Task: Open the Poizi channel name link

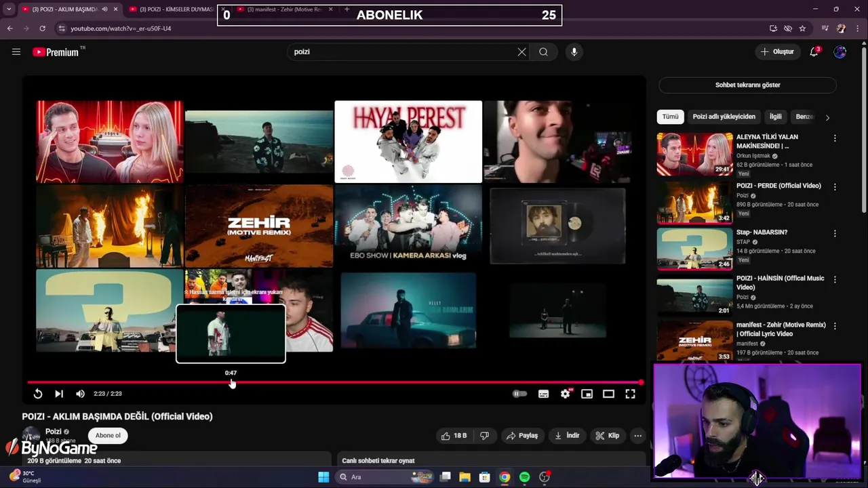Action: (x=54, y=432)
